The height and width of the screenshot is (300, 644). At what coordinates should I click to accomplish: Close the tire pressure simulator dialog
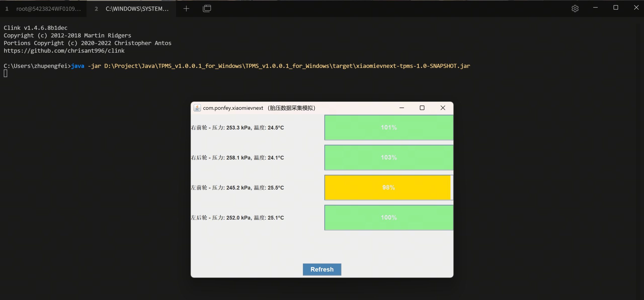coord(443,108)
